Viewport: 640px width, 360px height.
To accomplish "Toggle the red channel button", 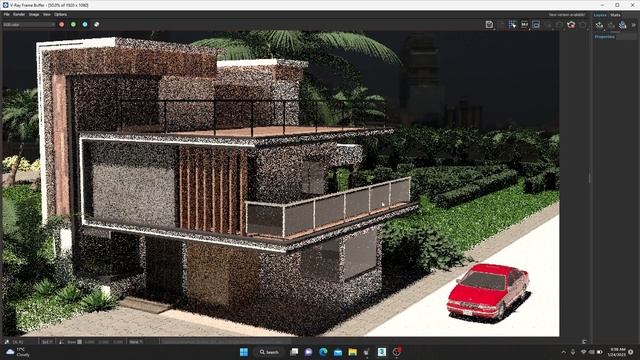I will coord(62,24).
